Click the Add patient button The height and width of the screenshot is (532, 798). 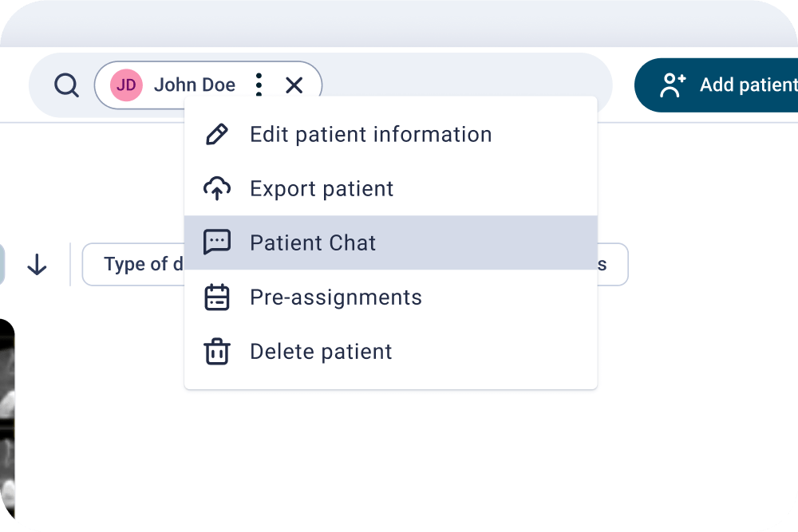716,85
